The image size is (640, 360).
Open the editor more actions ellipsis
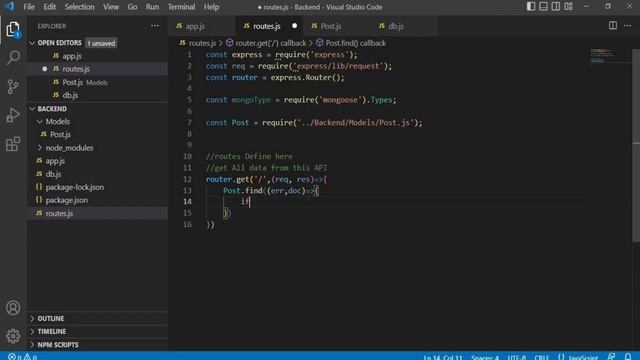click(x=627, y=26)
